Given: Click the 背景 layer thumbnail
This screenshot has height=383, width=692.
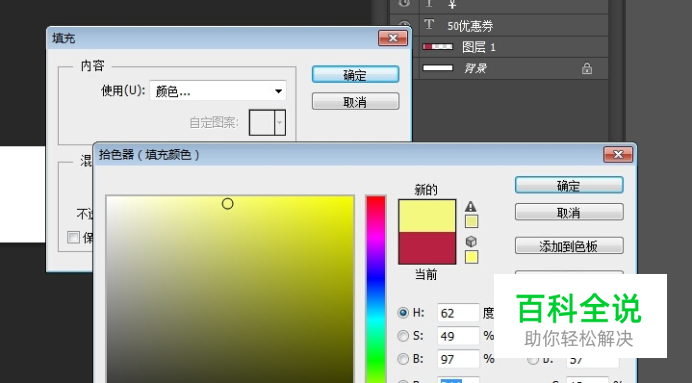Looking at the screenshot, I should click(437, 68).
